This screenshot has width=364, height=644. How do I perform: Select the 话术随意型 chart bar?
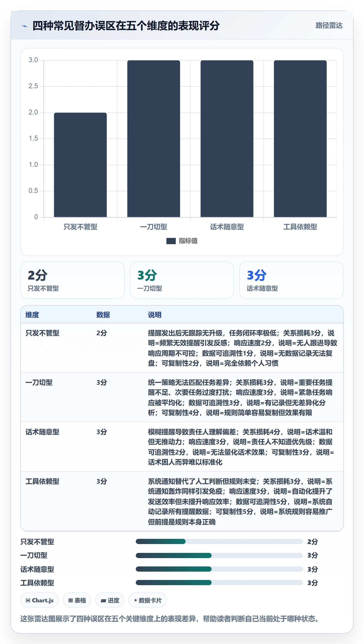point(227,139)
